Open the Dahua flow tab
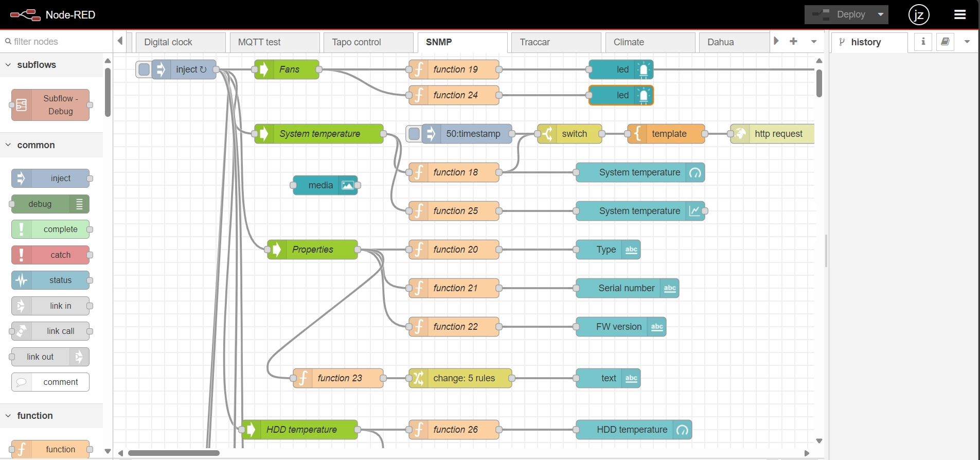This screenshot has width=980, height=460. pos(735,42)
